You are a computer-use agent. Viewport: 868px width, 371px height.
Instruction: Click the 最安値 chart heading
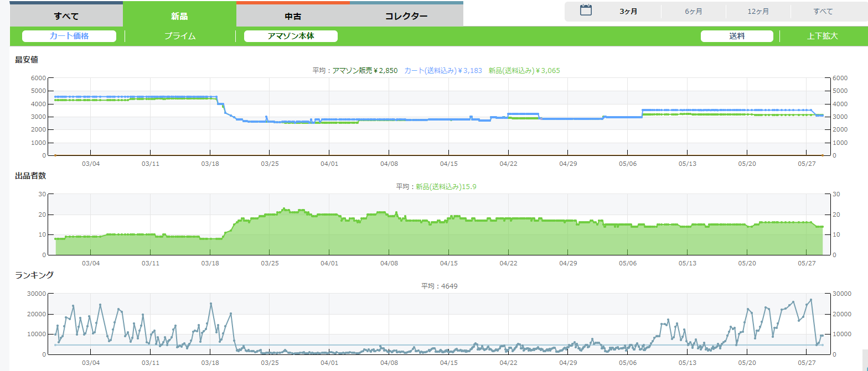(x=27, y=59)
